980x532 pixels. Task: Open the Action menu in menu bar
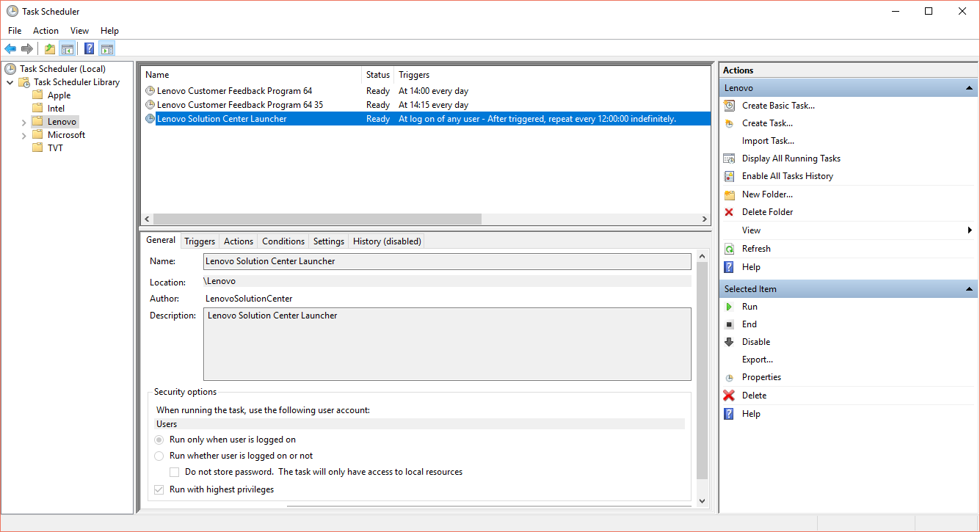(46, 31)
